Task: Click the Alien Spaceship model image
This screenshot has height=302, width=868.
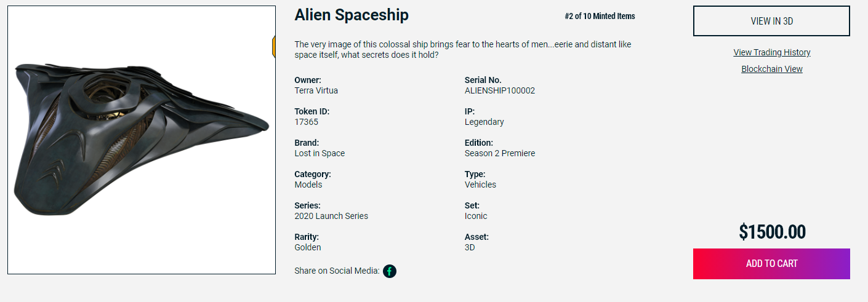Action: click(x=142, y=140)
